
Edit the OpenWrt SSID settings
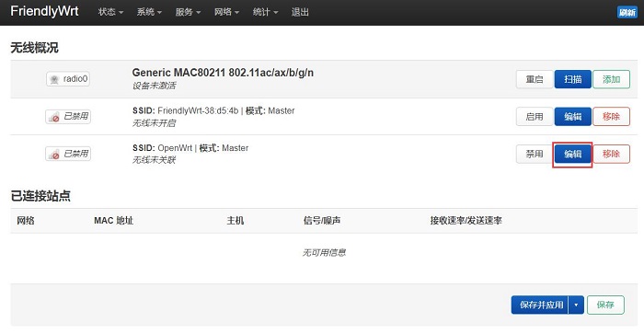pos(572,154)
